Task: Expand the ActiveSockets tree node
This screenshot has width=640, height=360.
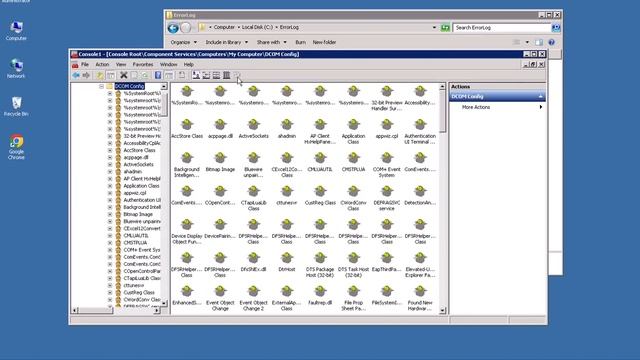Action: click(110, 164)
